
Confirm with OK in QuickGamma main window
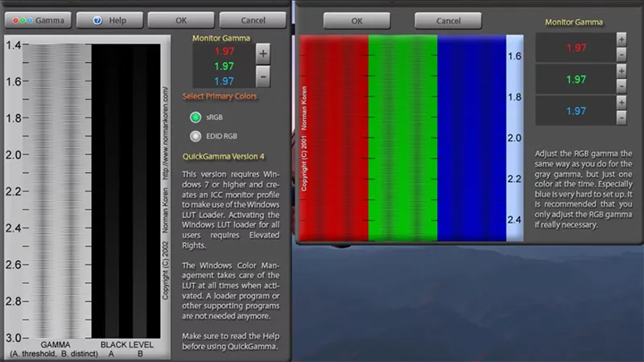tap(181, 20)
